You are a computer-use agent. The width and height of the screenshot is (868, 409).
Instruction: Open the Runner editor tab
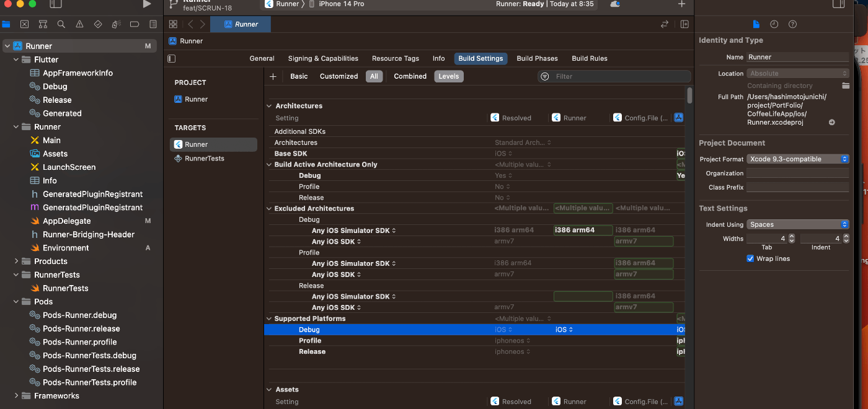[x=241, y=24]
